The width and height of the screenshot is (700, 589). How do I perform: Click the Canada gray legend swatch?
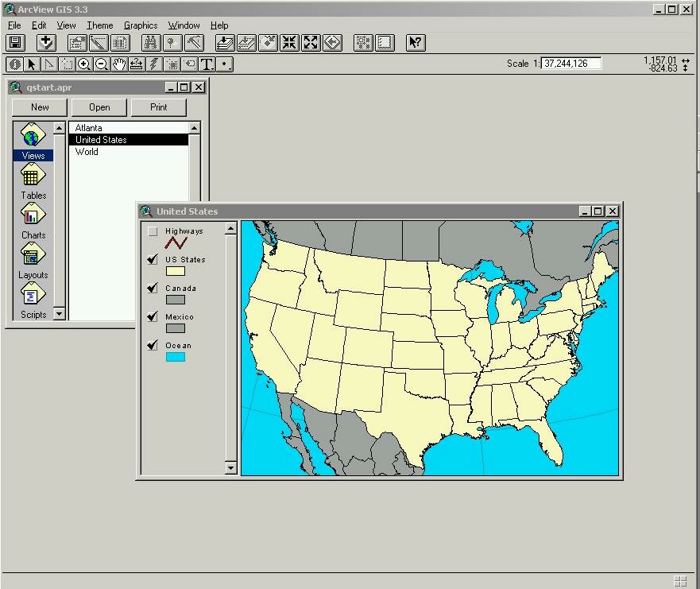[x=176, y=300]
